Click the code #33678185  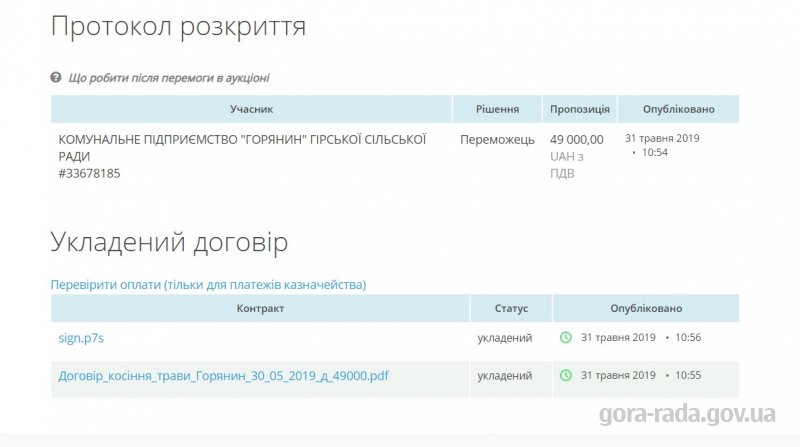[89, 173]
